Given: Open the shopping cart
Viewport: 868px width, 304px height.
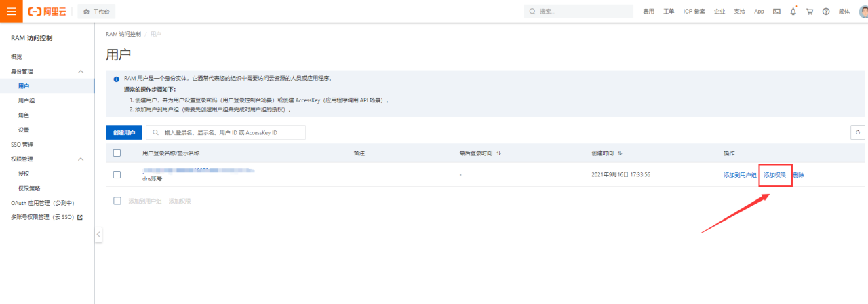Looking at the screenshot, I should (x=810, y=12).
